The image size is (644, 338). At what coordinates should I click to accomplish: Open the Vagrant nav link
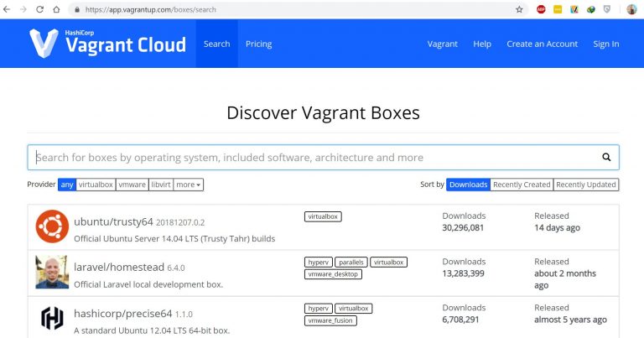pyautogui.click(x=443, y=44)
